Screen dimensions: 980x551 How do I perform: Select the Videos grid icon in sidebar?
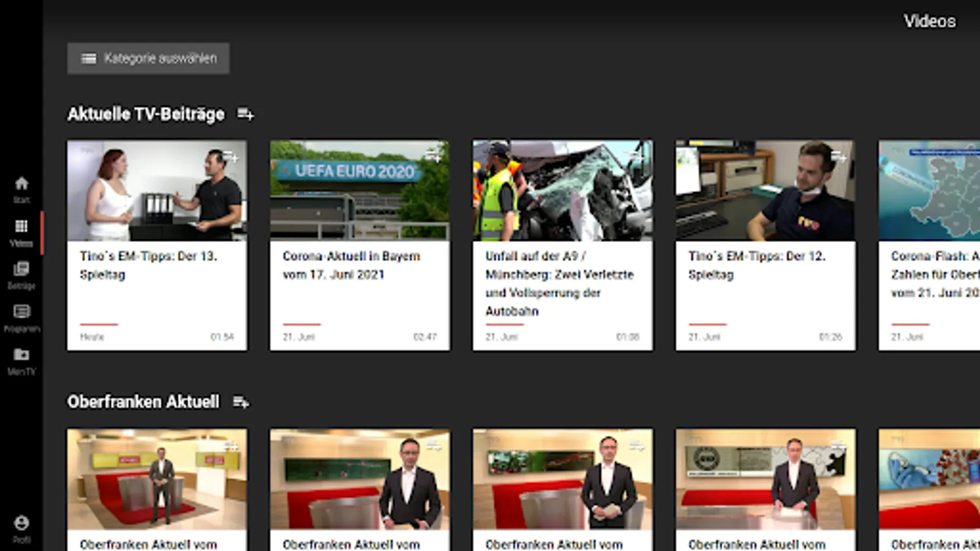click(x=21, y=227)
